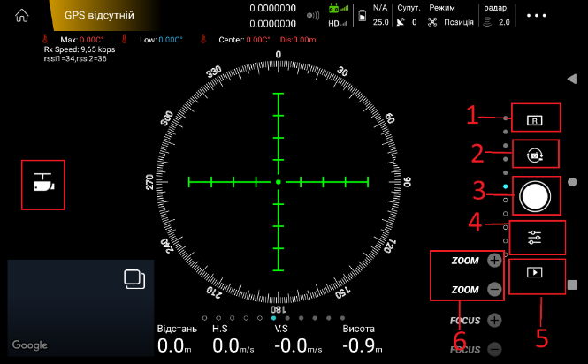Click the R resolution icon

(534, 118)
